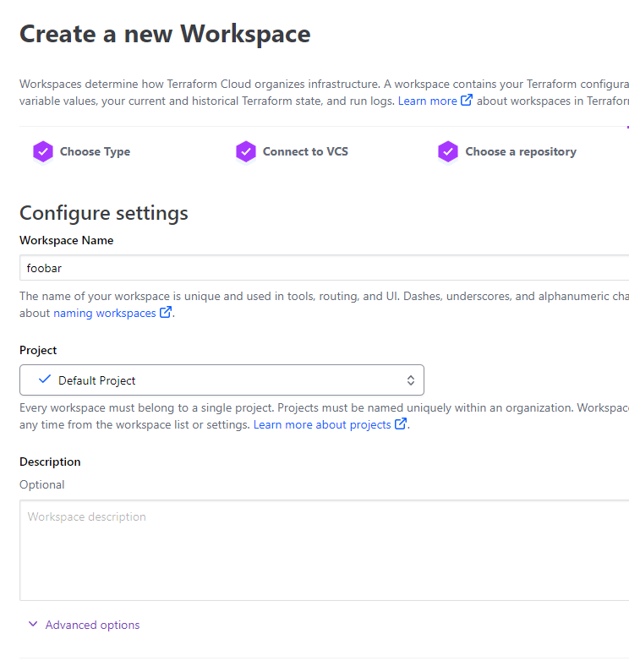Click external link icon after top Learn more
Screen dimensions: 629x672
(466, 101)
